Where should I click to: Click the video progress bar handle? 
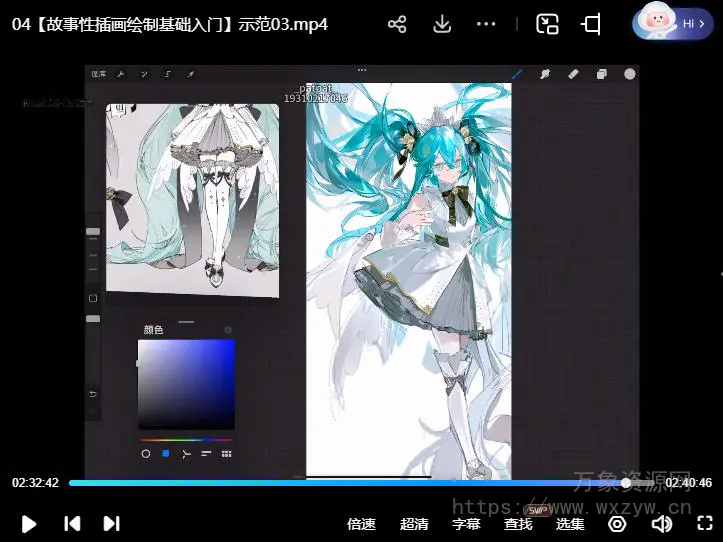(x=626, y=483)
